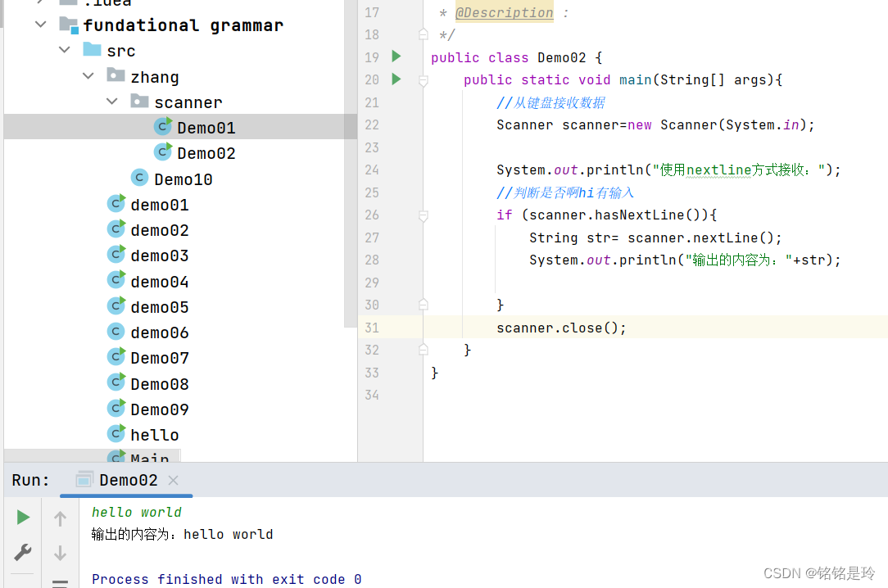Click the Scanner declaration on line 22

655,124
